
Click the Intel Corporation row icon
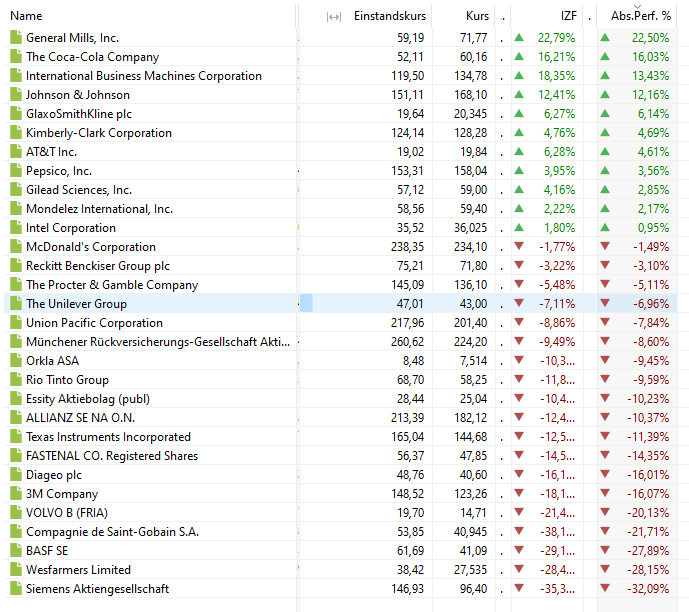(x=16, y=227)
